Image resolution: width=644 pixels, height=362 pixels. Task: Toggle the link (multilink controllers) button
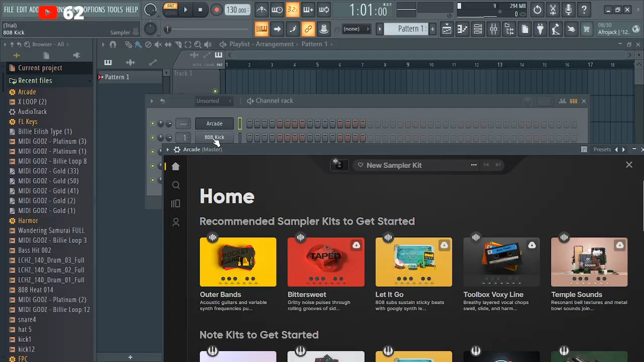coord(308,29)
